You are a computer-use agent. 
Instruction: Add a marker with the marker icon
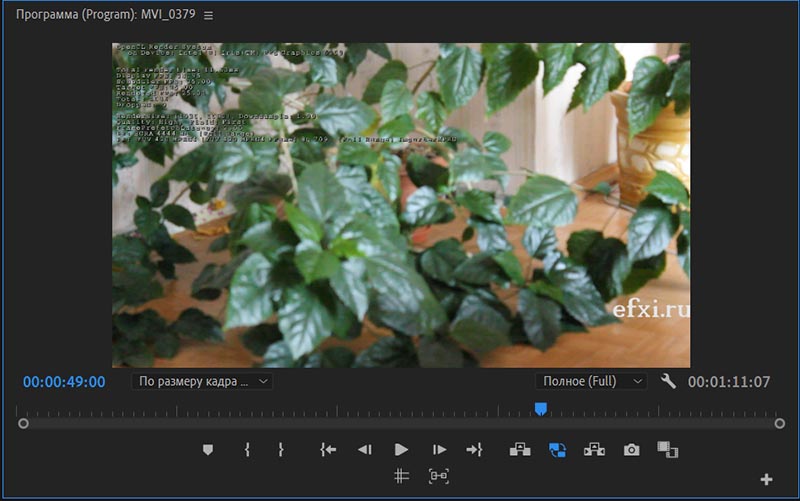[208, 449]
